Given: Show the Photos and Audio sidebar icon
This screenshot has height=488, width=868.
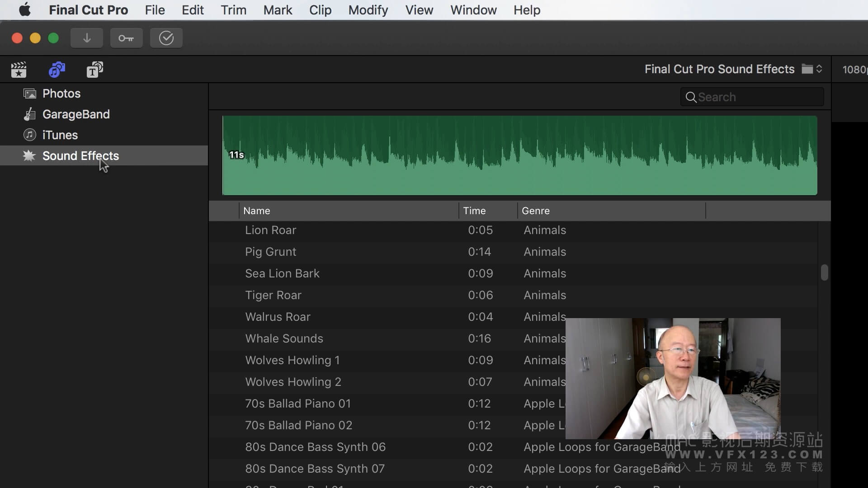Looking at the screenshot, I should click(x=57, y=70).
